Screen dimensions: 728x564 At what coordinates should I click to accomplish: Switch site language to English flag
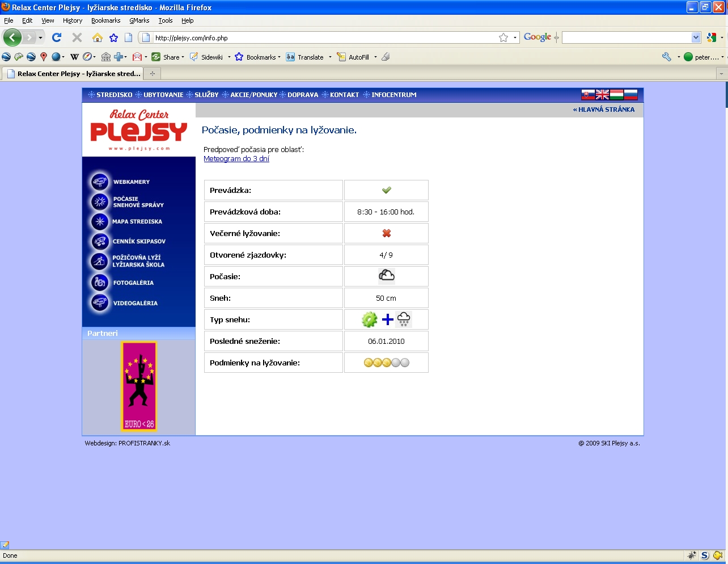602,95
